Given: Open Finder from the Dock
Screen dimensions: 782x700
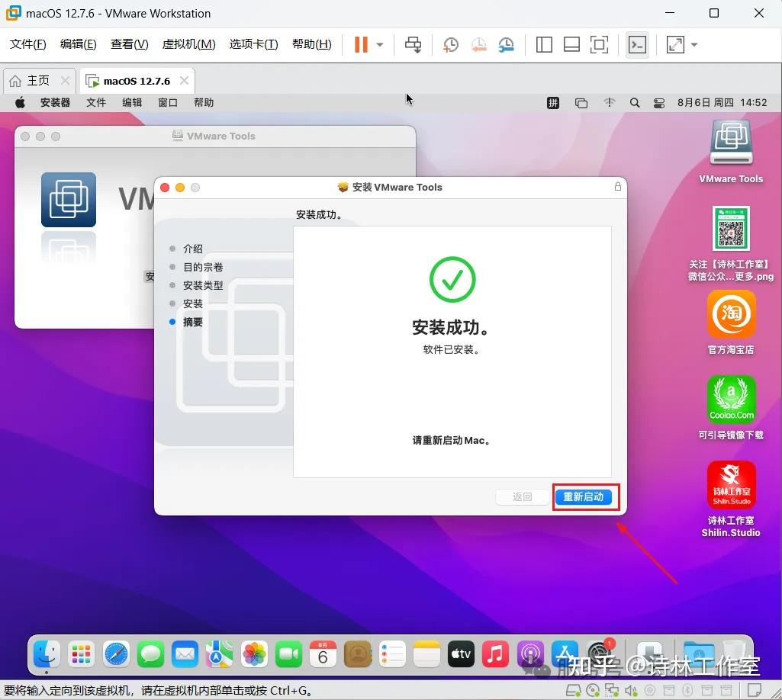Looking at the screenshot, I should pos(47,653).
